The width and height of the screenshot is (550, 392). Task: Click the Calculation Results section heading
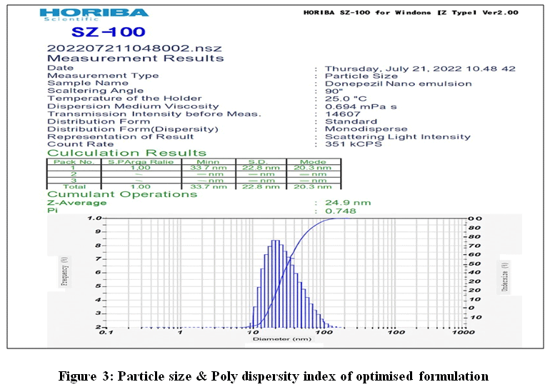click(x=126, y=153)
